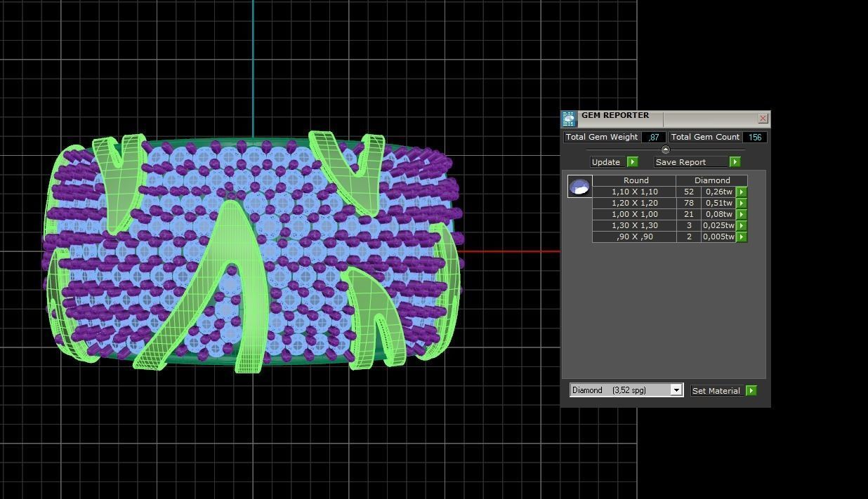Click the weight cell showing 0,005tw
The height and width of the screenshot is (499, 868).
719,237
